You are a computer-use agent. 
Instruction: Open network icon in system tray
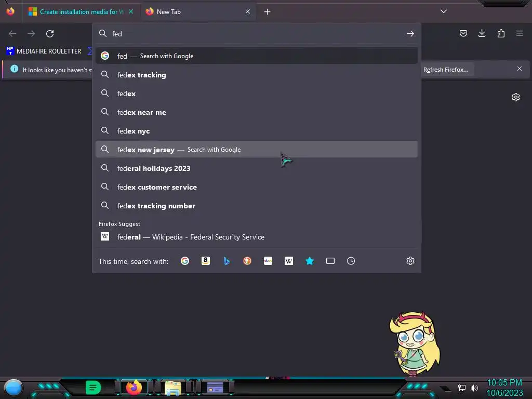(x=462, y=388)
